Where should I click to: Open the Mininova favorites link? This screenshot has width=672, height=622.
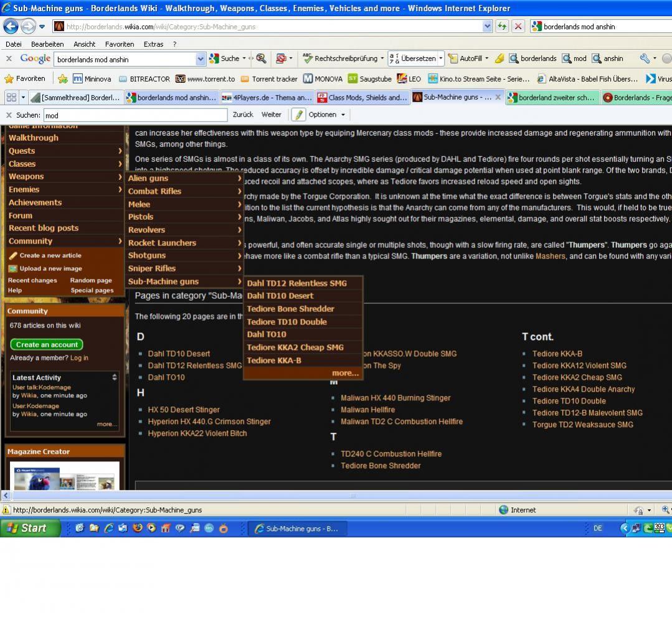click(92, 79)
